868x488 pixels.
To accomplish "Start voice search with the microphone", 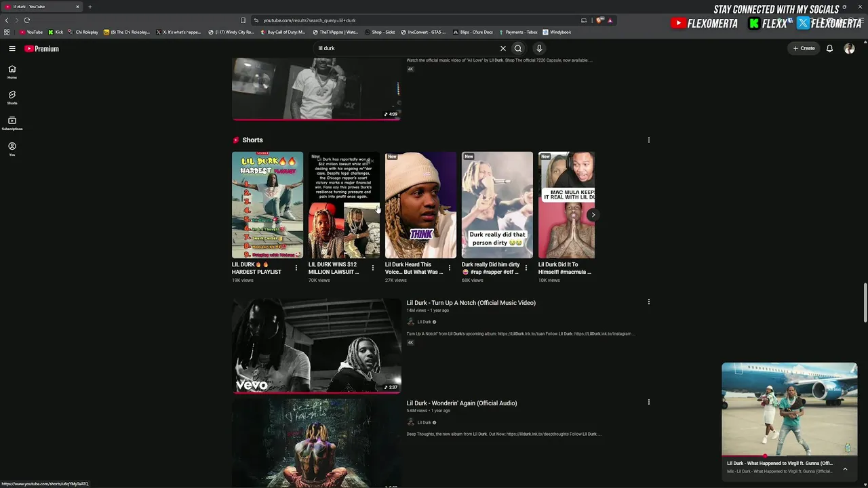I will click(x=539, y=49).
